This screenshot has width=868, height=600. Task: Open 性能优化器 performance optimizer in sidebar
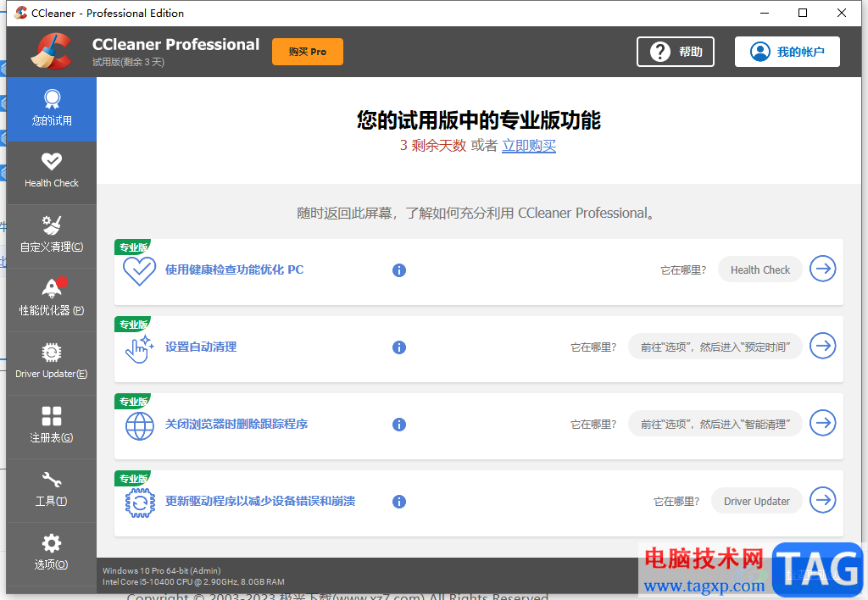[x=52, y=300]
